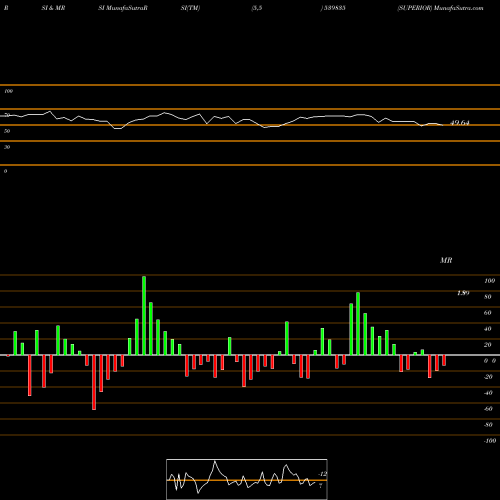This screenshot has width=500, height=500.
Task: Click the SI & MR header label
Action: (x=53, y=8)
